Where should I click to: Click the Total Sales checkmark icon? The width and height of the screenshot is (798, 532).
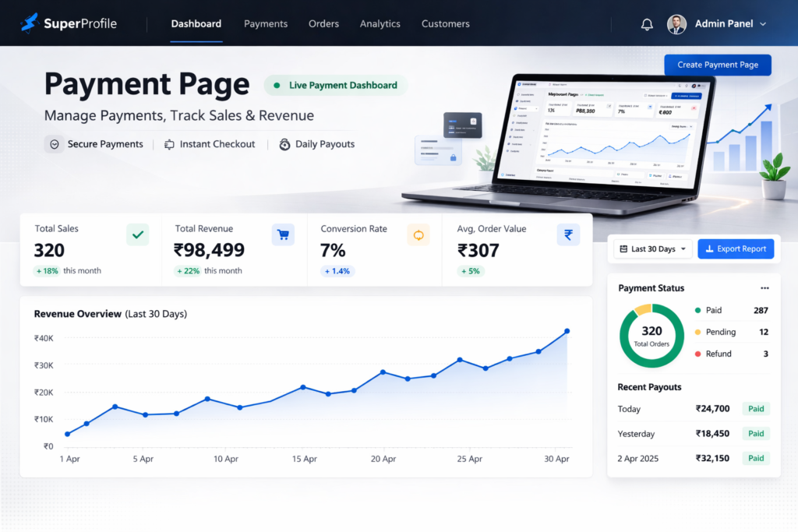click(x=137, y=234)
